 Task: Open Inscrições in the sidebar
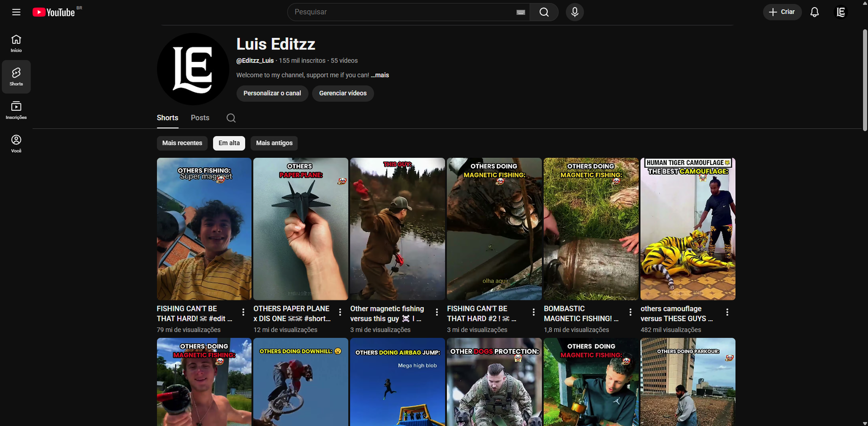tap(16, 110)
